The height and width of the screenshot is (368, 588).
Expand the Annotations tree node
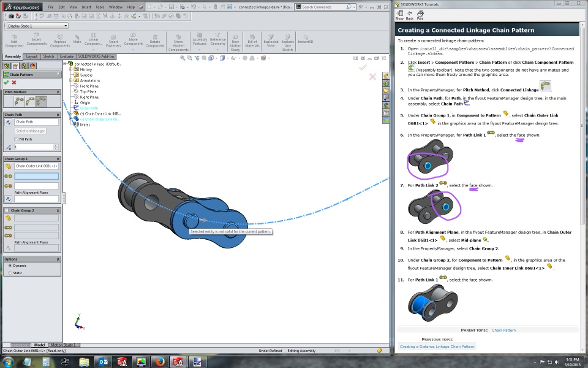click(71, 80)
